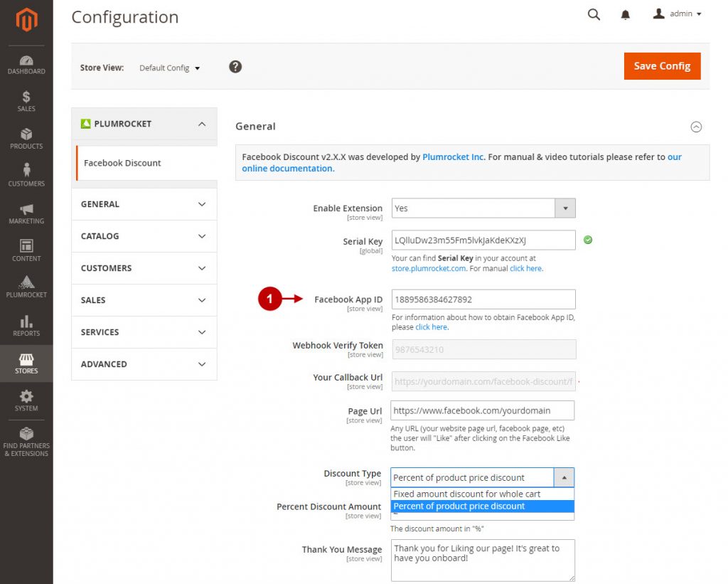Open the Plumrocket Inc link

click(453, 157)
